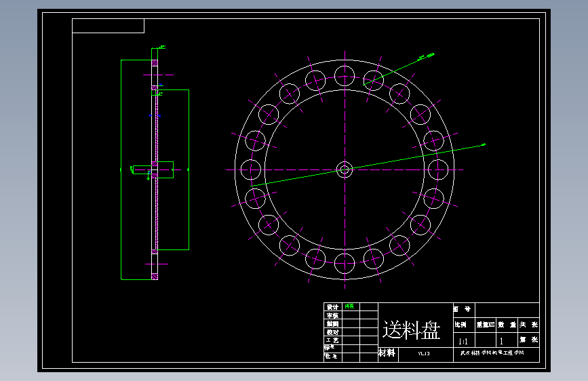Click the green designer name beside 设计
Viewport: 588px width, 381px height.
(349, 306)
